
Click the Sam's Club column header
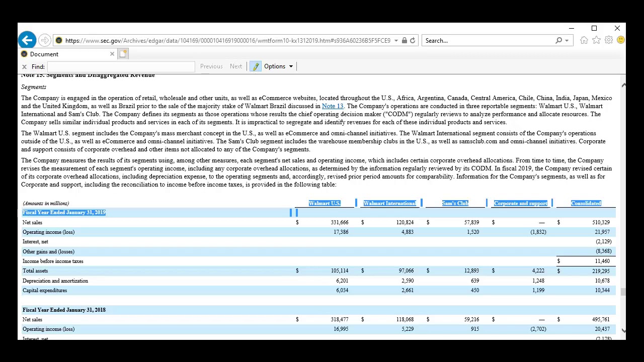(455, 203)
